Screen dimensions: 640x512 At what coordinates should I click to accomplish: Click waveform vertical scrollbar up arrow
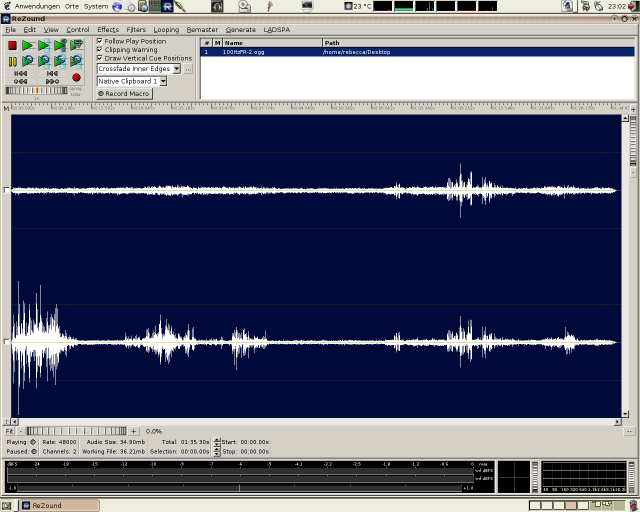[625, 118]
